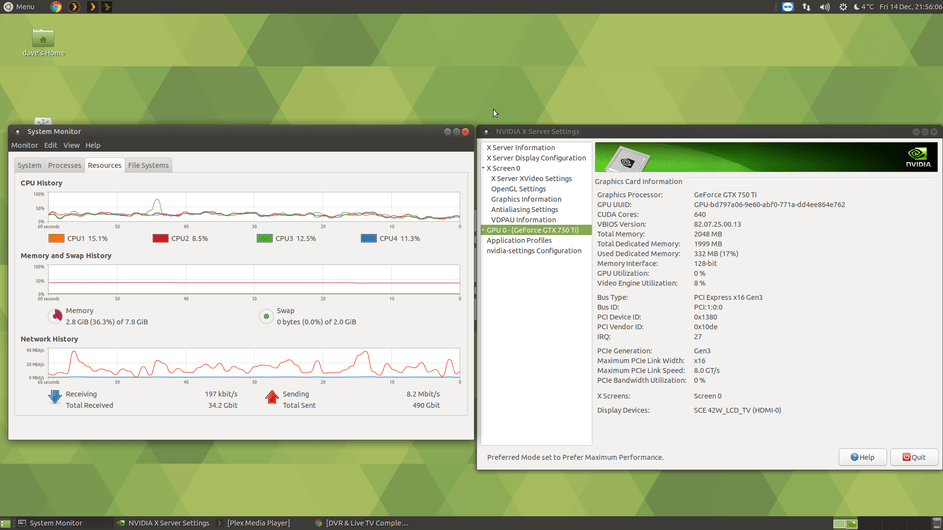
Task: Click the NVIDIA logo in banner
Action: [918, 157]
